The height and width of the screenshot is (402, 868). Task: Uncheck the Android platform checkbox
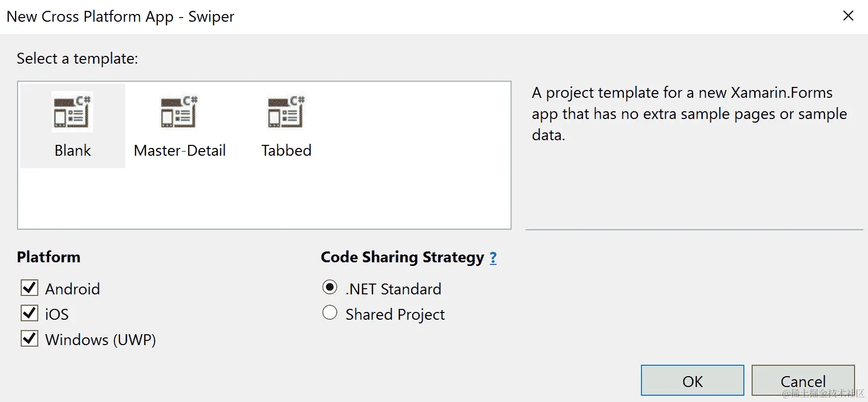(29, 288)
